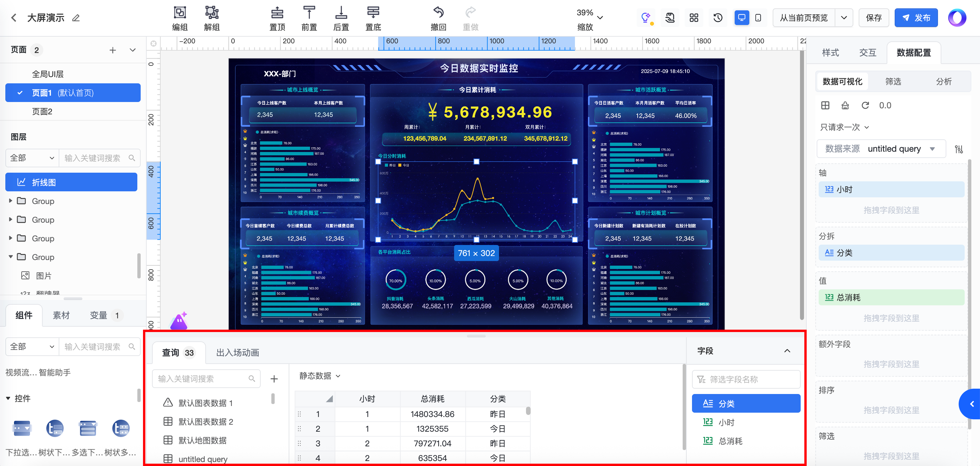Screen dimensions: 980x466
Task: Click the data source settings sliders icon
Action: 959,149
